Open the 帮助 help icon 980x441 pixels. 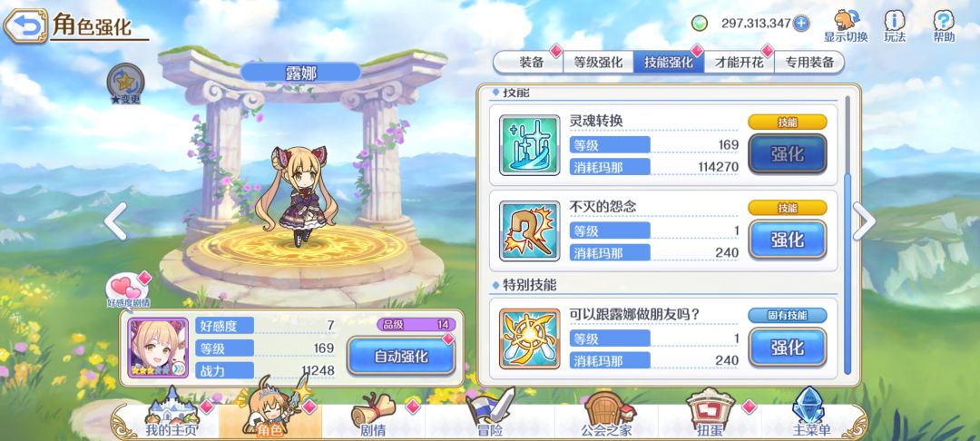[x=944, y=26]
